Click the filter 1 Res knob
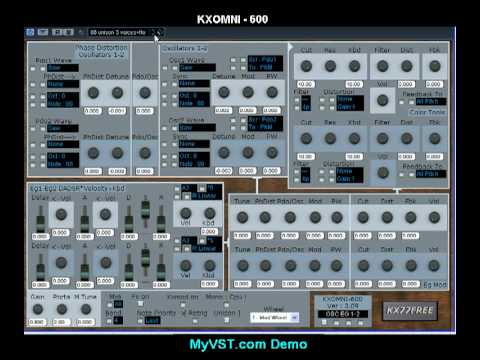 pos(330,66)
